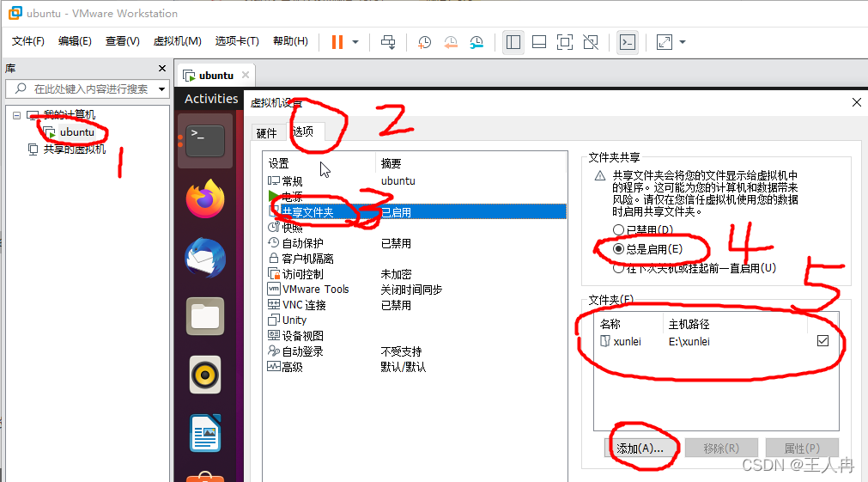868x482 pixels.
Task: Switch to the 硬件 tab
Action: coord(267,133)
